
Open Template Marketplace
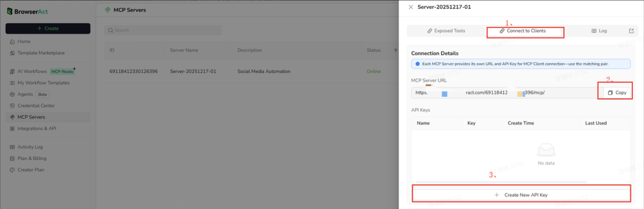41,53
